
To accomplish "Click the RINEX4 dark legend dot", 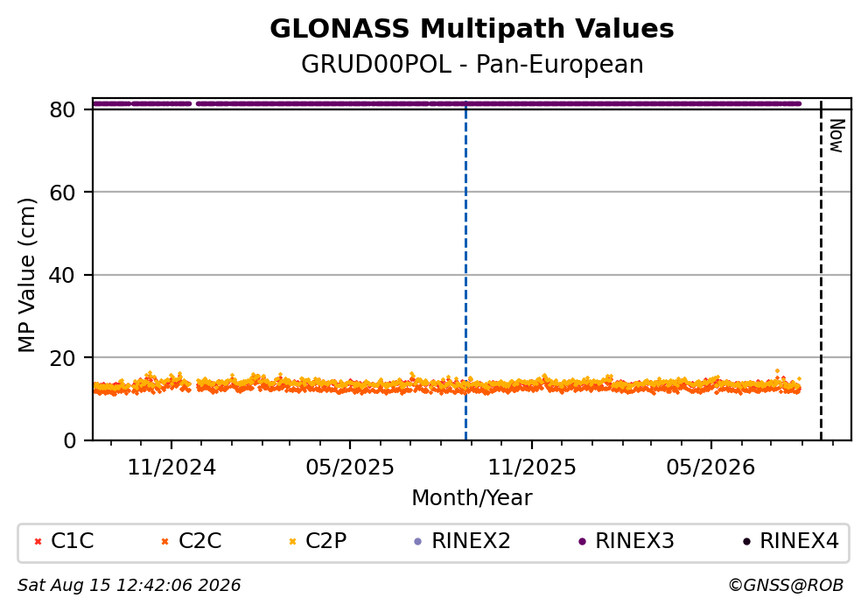I will click(x=746, y=541).
